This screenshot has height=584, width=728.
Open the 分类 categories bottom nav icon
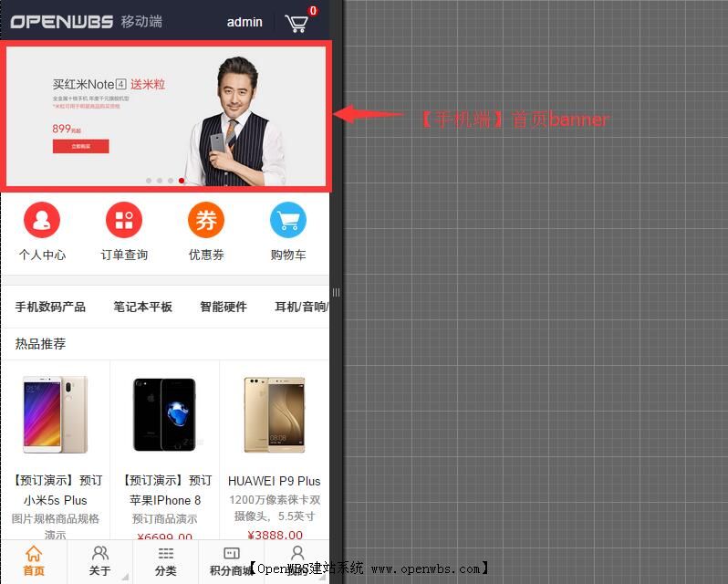[x=165, y=560]
